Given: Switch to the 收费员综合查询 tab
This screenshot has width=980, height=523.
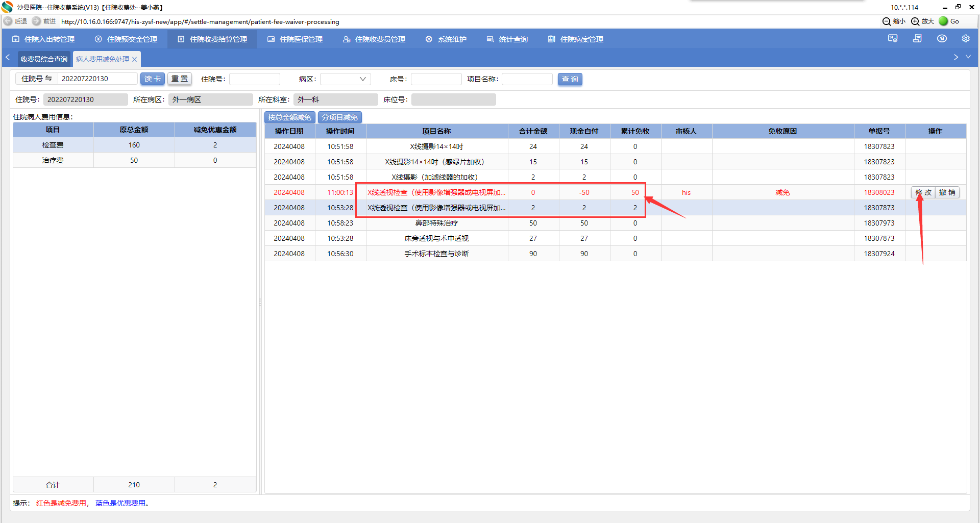Looking at the screenshot, I should click(x=44, y=59).
